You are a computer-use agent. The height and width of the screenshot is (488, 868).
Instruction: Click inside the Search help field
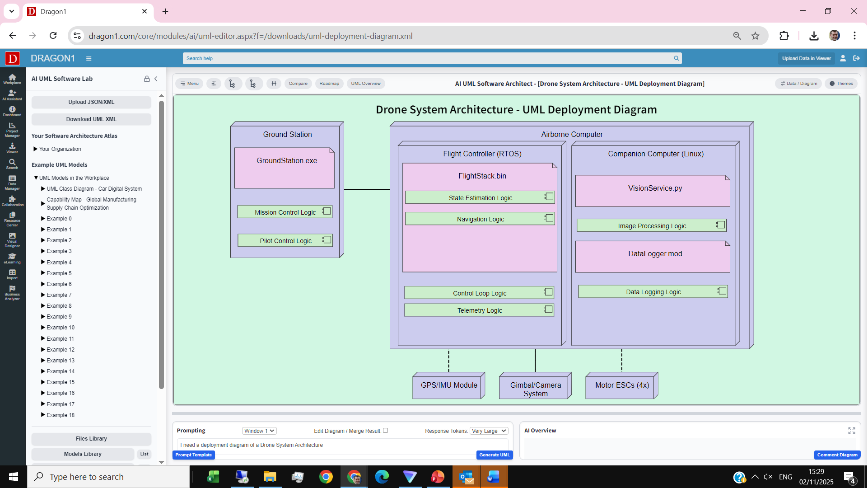[429, 58]
